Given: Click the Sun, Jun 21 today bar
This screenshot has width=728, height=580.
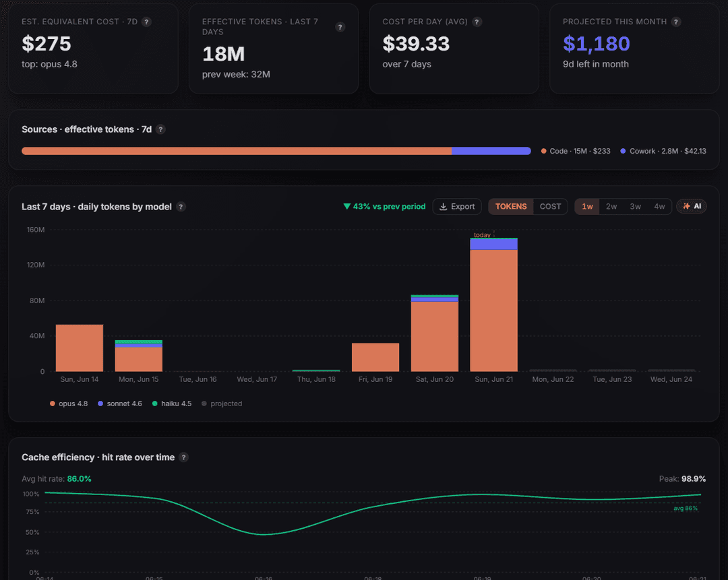Looking at the screenshot, I should [x=493, y=304].
